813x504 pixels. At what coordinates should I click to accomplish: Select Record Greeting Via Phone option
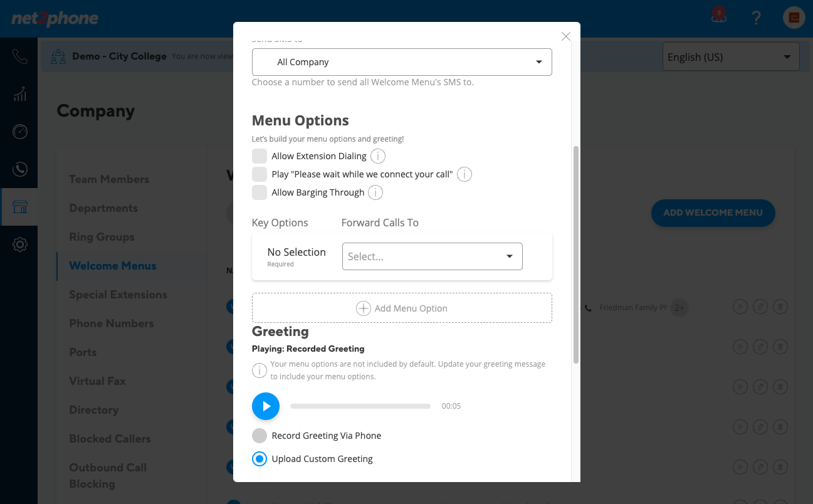click(x=260, y=436)
